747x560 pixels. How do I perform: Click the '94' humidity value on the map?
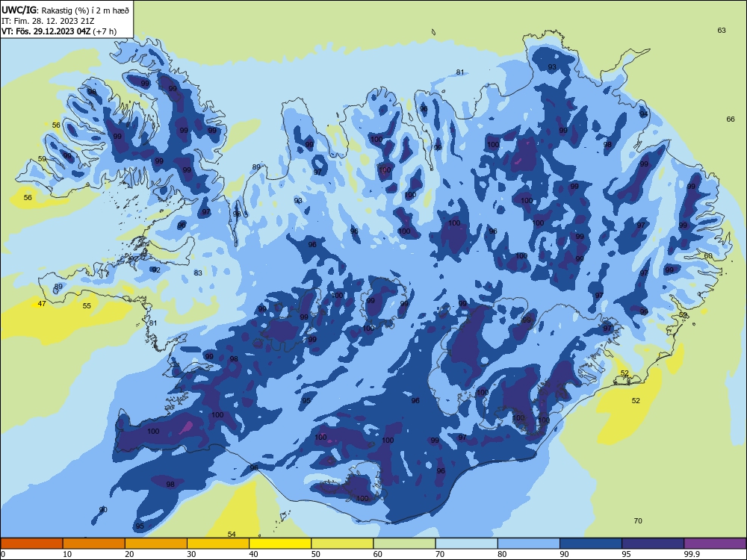[644, 114]
